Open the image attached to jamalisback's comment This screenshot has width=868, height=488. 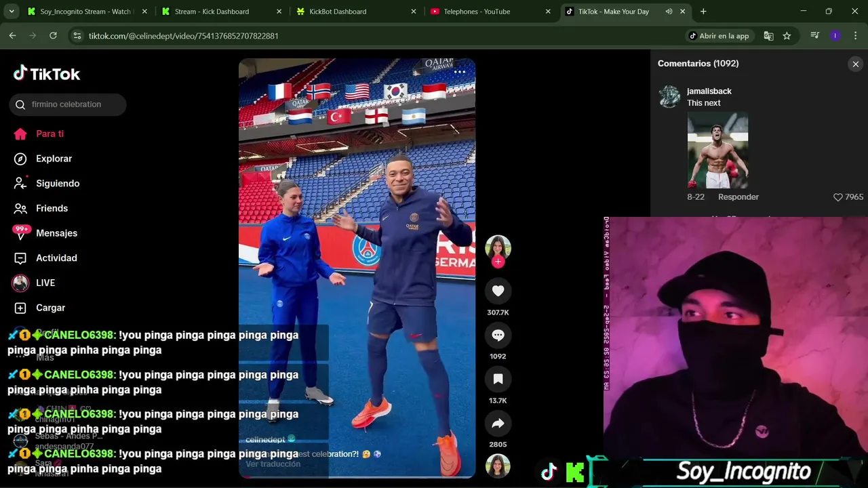coord(717,150)
